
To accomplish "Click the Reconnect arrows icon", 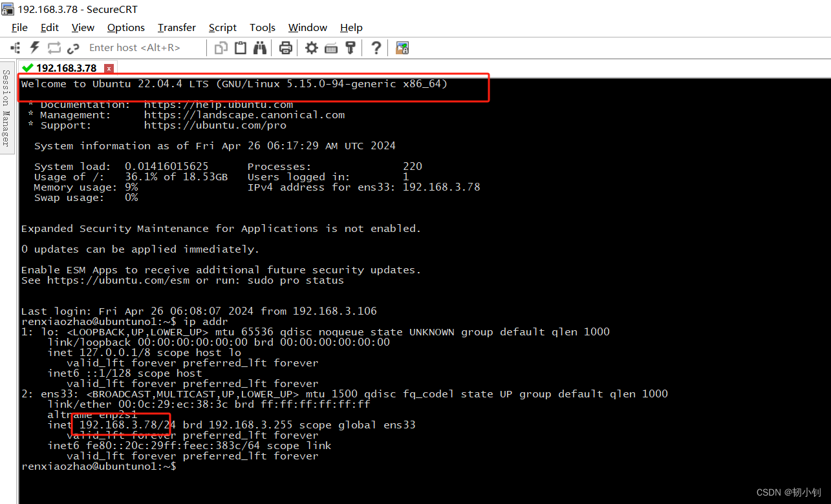I will pos(54,47).
